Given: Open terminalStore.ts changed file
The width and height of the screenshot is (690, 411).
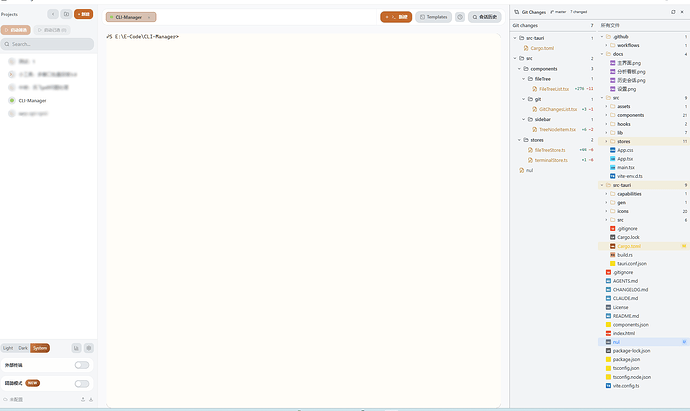Looking at the screenshot, I should point(551,160).
